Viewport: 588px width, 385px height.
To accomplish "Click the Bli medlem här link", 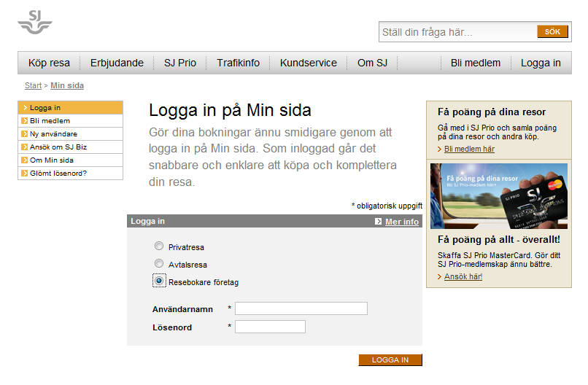I will pyautogui.click(x=469, y=149).
